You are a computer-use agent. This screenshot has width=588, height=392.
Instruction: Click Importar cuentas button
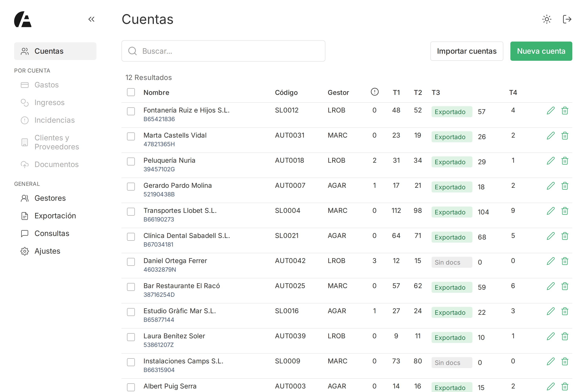point(466,51)
